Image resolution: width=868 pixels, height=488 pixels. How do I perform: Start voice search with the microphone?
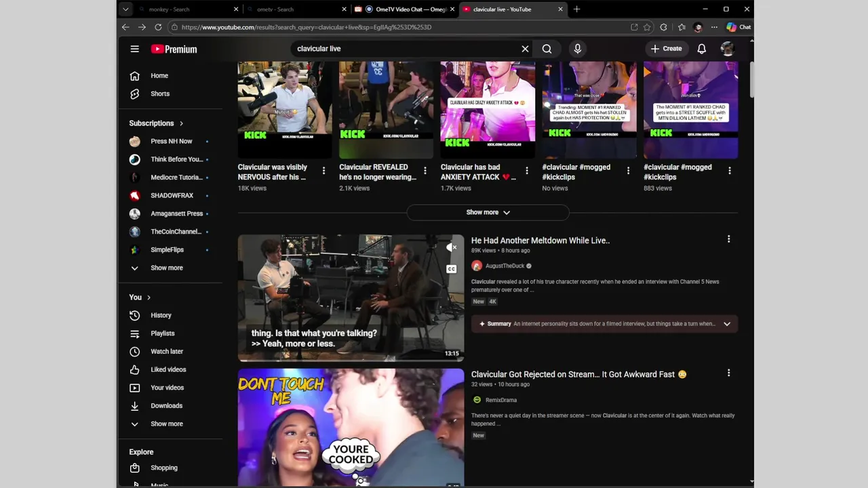pos(578,49)
